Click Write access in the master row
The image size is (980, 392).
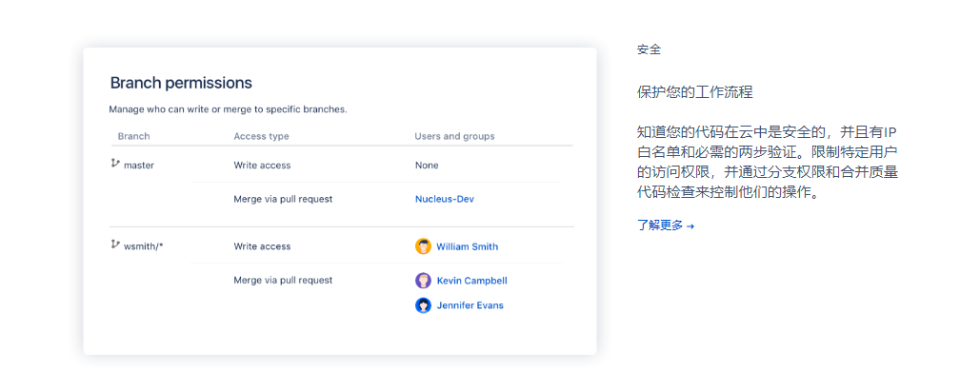262,166
